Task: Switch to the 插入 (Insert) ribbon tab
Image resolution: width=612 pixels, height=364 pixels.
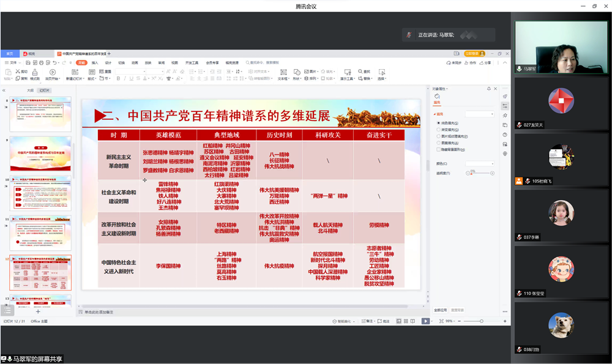Action: (95, 62)
